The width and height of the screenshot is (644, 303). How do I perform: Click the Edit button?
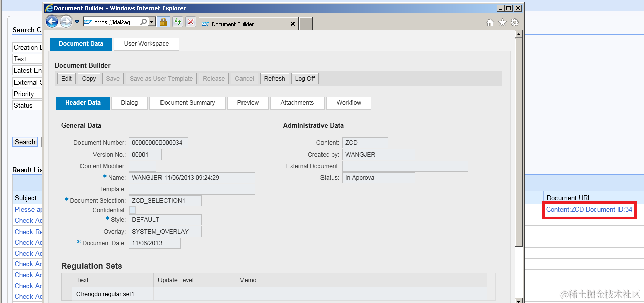(66, 78)
